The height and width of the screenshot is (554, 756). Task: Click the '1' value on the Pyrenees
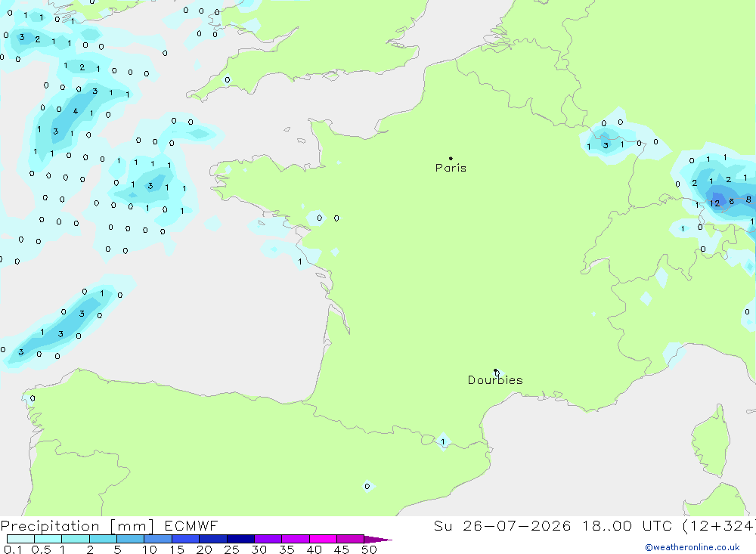coord(442,441)
